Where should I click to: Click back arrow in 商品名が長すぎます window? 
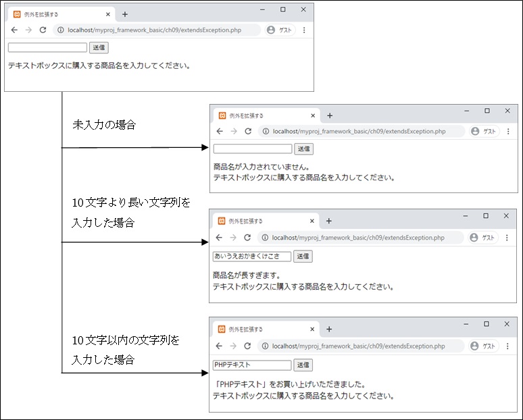click(x=219, y=238)
